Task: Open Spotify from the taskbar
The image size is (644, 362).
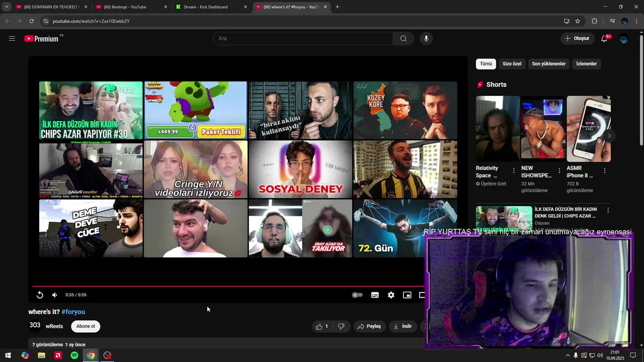Action: (x=74, y=355)
